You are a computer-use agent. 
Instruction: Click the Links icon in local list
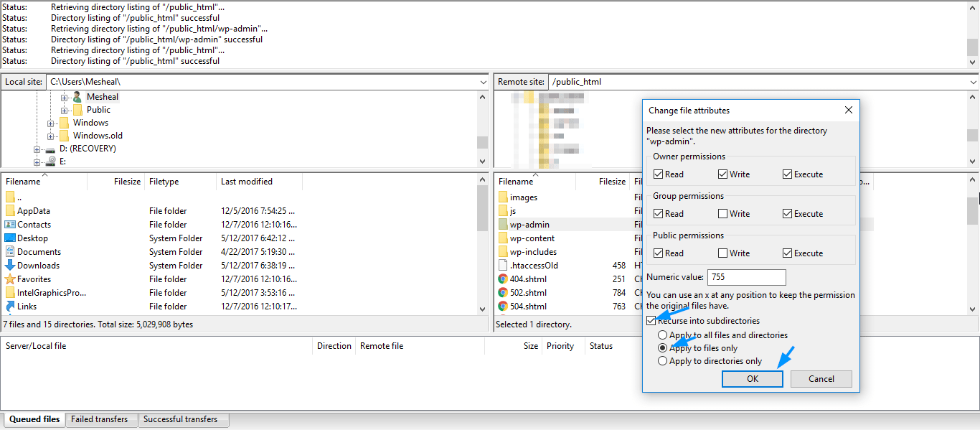[10, 307]
